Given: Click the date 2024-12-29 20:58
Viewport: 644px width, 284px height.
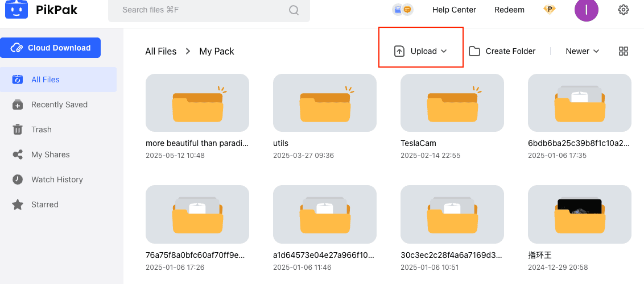Looking at the screenshot, I should click(558, 268).
